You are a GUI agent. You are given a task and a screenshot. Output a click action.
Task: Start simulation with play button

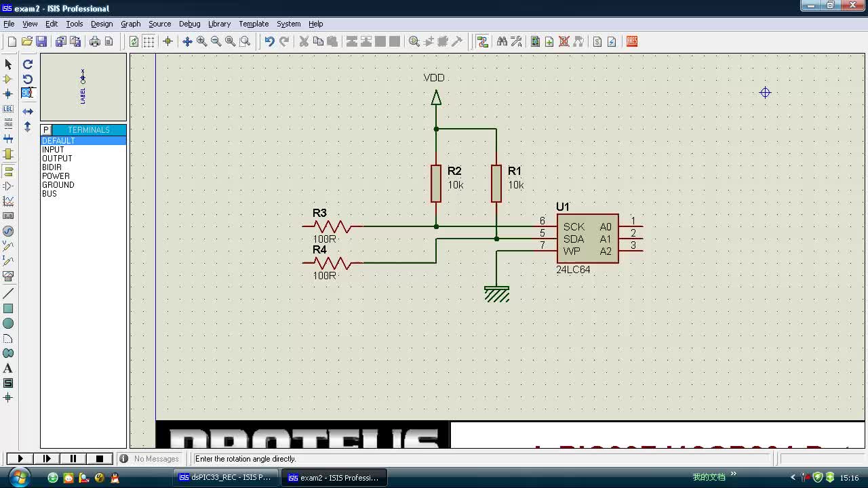(20, 459)
